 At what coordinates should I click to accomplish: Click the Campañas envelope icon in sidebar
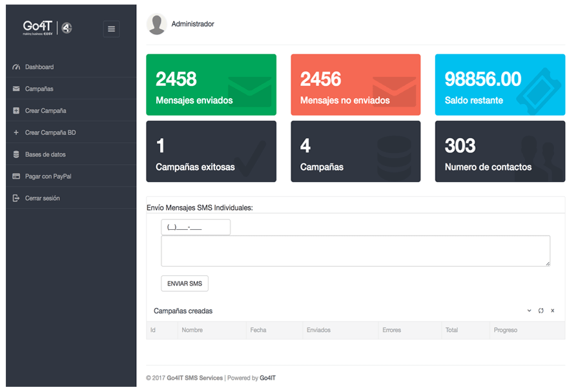point(16,89)
